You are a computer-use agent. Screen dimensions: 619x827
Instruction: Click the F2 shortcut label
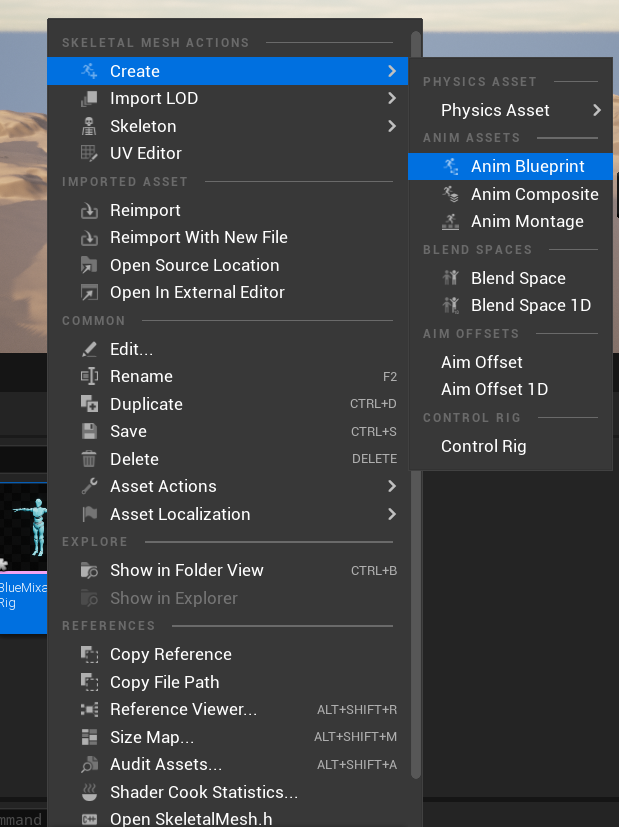390,377
